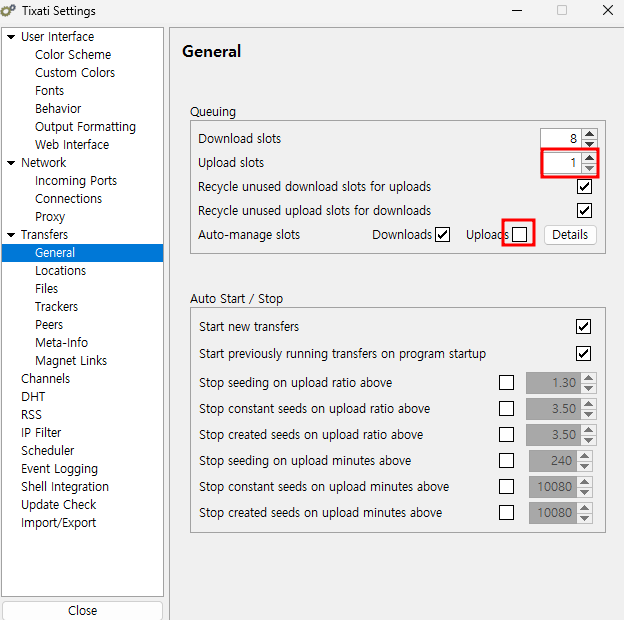624x620 pixels.
Task: Enable Stop created seeds on upload ratio
Action: (x=506, y=435)
